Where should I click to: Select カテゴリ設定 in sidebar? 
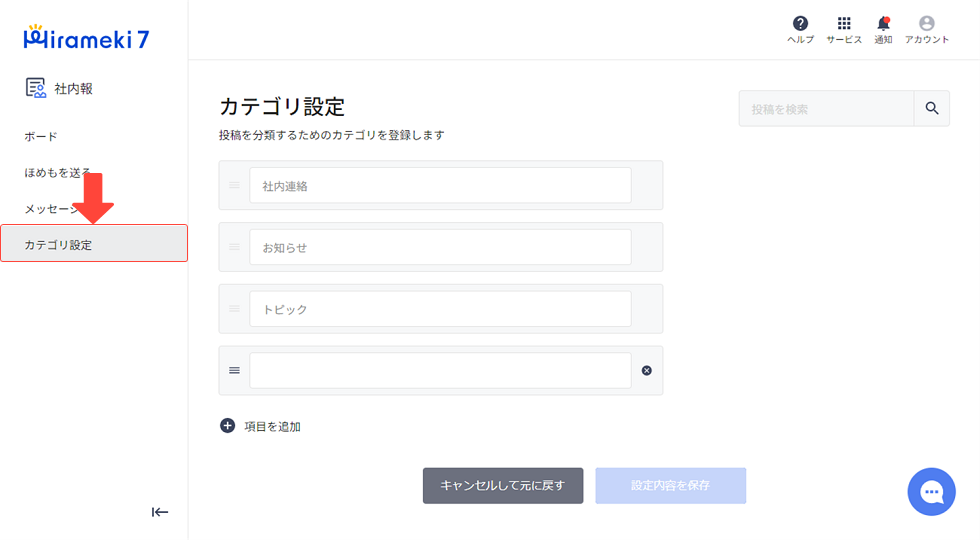click(94, 243)
